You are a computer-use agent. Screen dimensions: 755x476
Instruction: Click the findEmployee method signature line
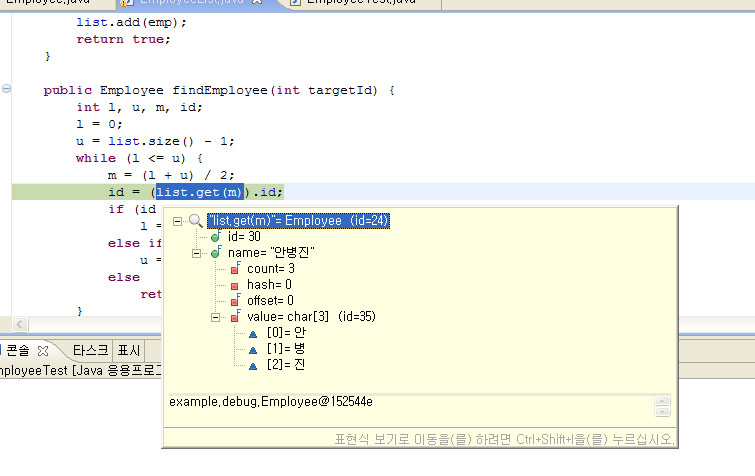(219, 90)
